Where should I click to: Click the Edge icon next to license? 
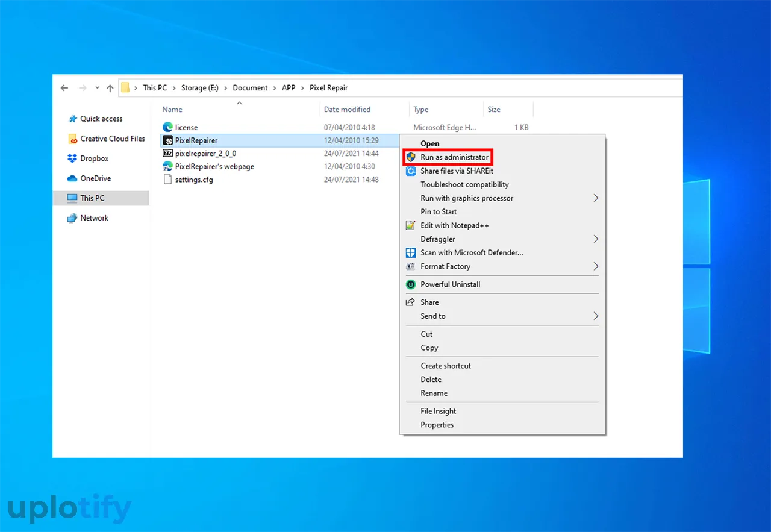point(168,127)
